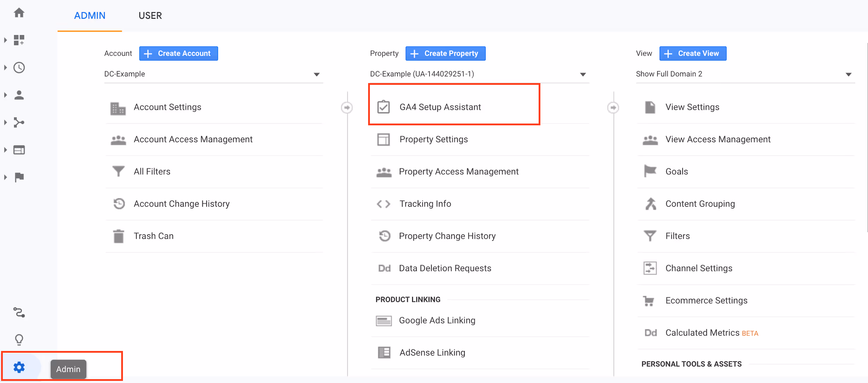Open Realtime reports clock icon
The height and width of the screenshot is (383, 868).
click(x=19, y=68)
